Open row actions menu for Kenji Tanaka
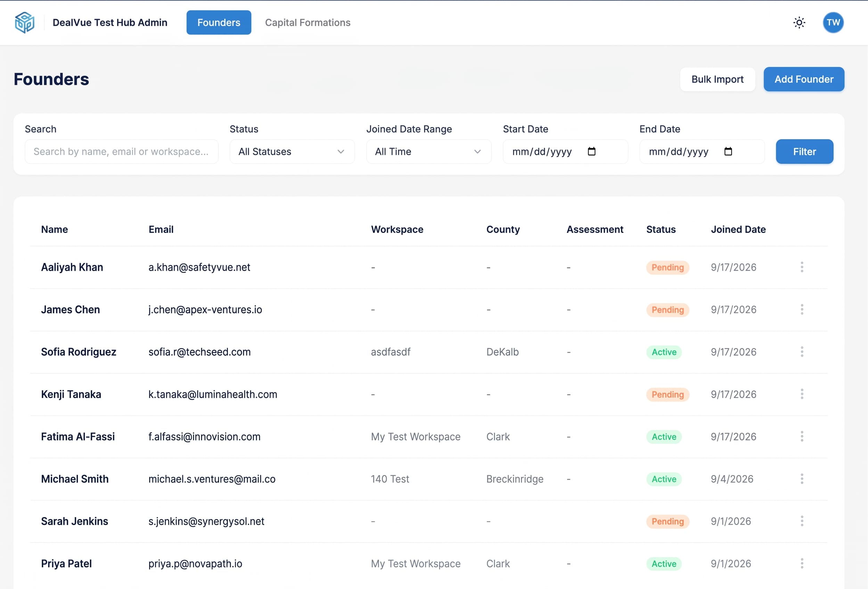Screen dimensions: 868x589 [x=802, y=394]
